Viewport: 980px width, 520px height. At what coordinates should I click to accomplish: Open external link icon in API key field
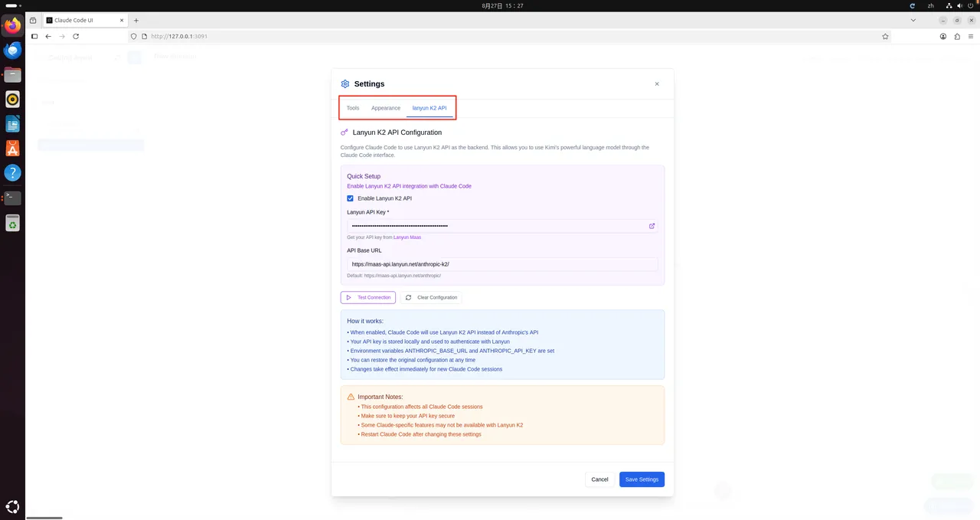tap(652, 226)
